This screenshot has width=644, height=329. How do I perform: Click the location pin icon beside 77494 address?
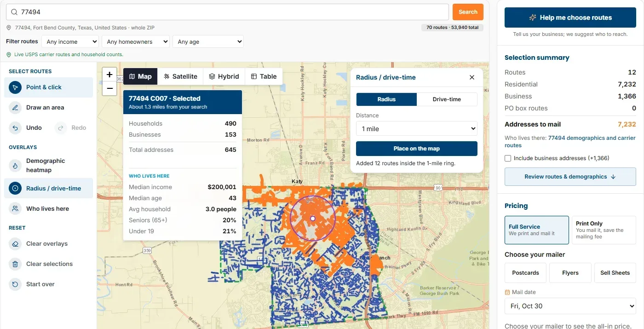[9, 28]
